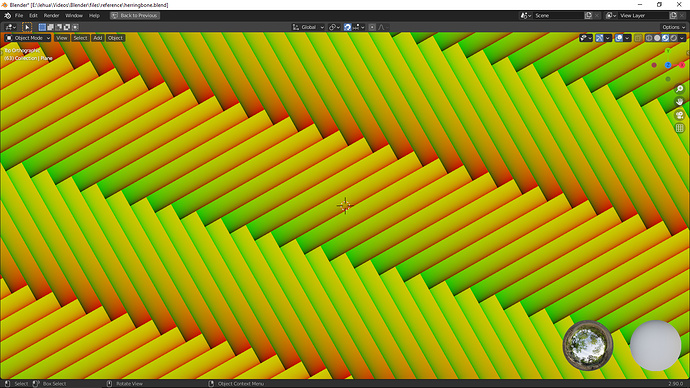Click the gray material preview sphere
The width and height of the screenshot is (690, 388).
coord(656,345)
